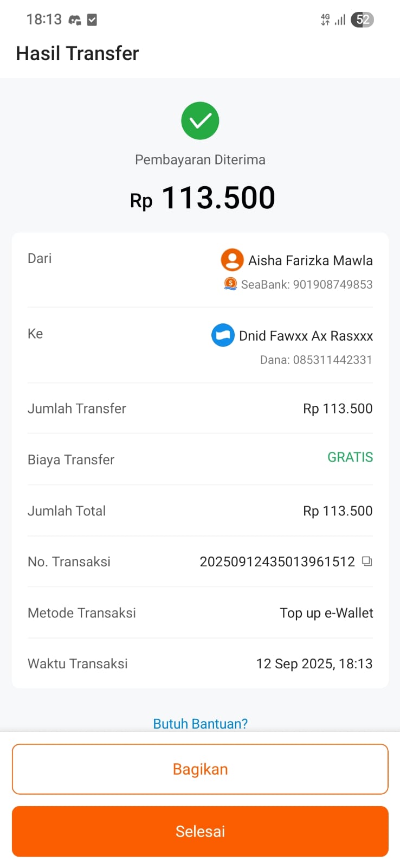Screen dimensions: 400x868
Task: Tap the orange sender profile avatar
Action: coord(232,260)
